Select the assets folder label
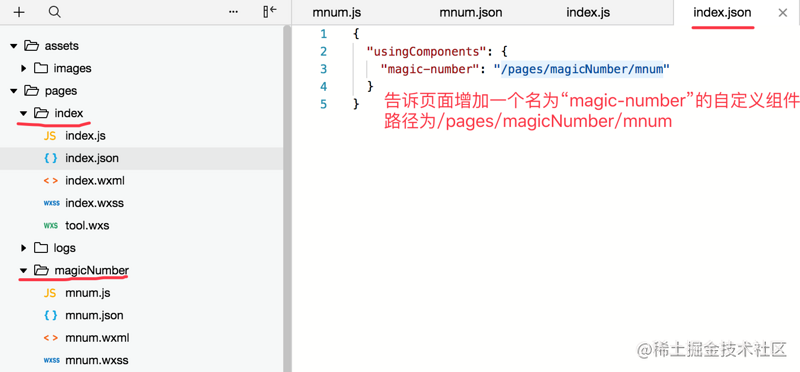 pos(62,46)
